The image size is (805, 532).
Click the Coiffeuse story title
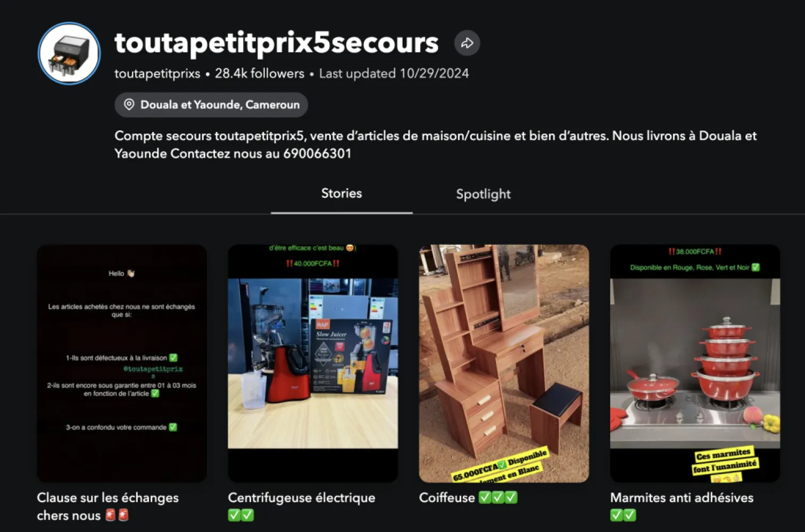click(447, 498)
